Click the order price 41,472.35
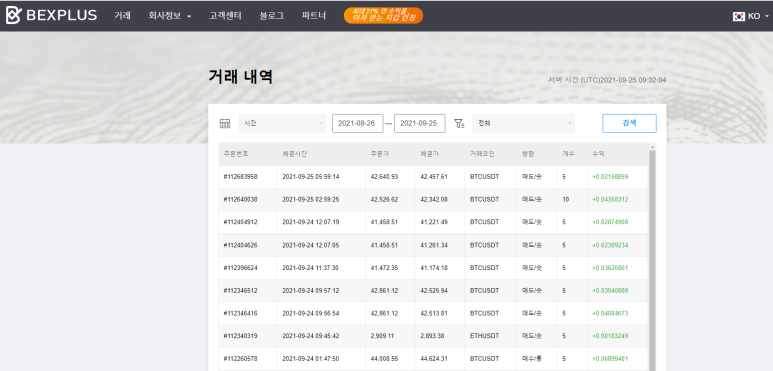This screenshot has width=773, height=371. (385, 268)
